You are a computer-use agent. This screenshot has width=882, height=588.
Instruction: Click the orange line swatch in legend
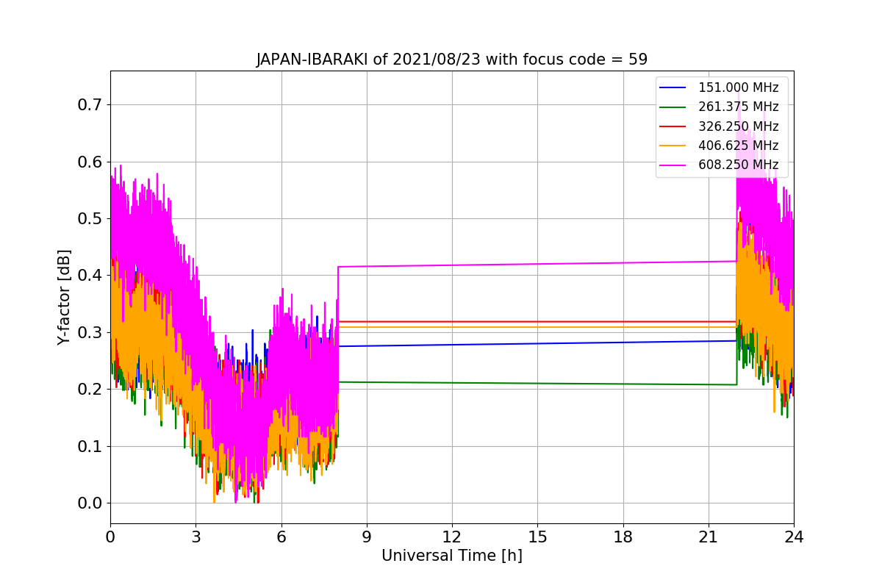coord(674,146)
